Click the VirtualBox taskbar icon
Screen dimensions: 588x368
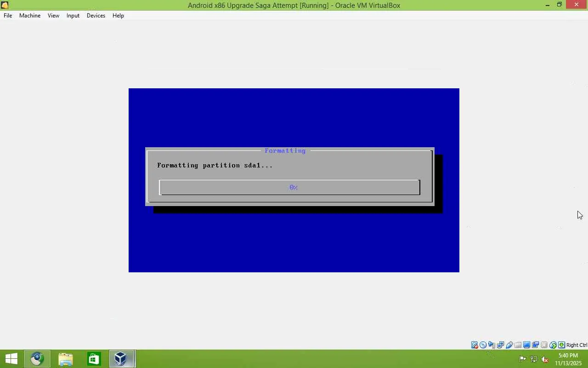pos(122,359)
